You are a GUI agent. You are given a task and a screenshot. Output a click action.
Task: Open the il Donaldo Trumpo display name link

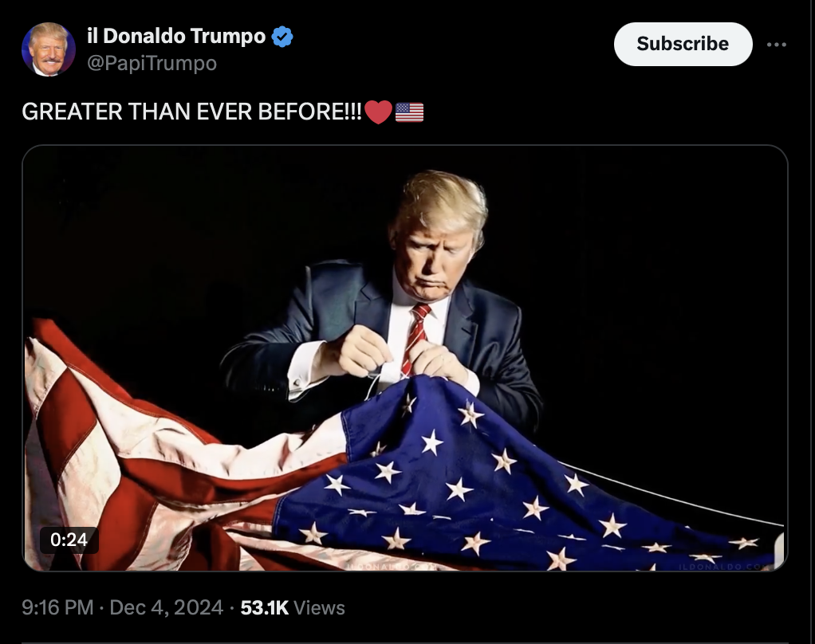tap(176, 37)
